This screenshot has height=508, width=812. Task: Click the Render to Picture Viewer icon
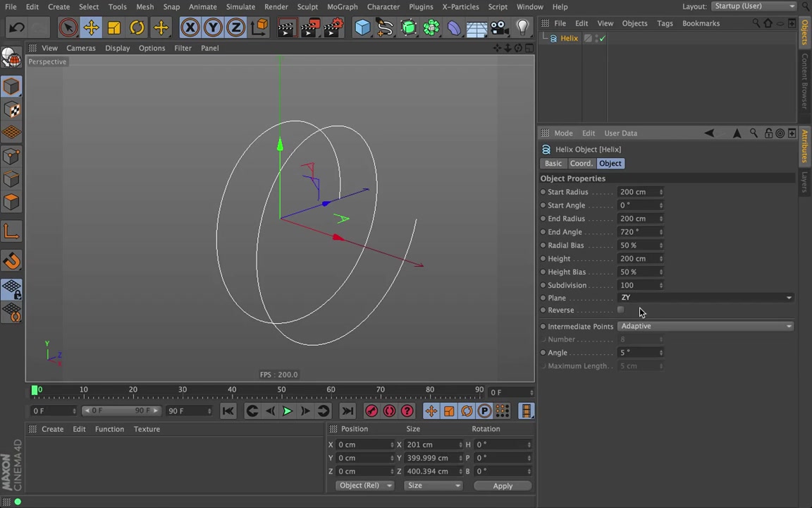pos(310,28)
